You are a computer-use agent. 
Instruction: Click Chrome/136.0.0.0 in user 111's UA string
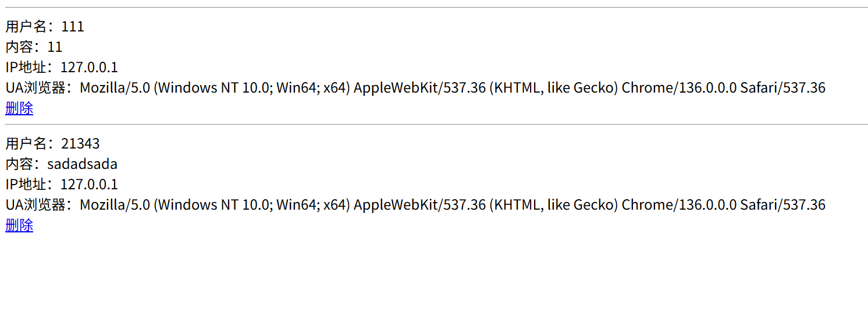pyautogui.click(x=679, y=88)
